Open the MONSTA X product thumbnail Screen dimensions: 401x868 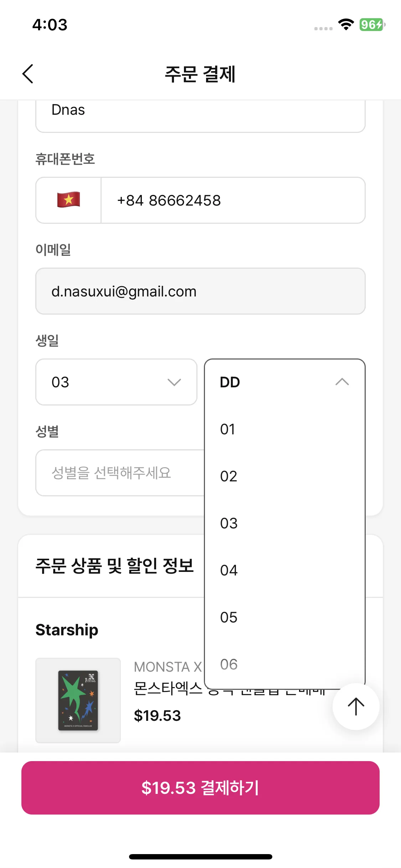pos(78,700)
